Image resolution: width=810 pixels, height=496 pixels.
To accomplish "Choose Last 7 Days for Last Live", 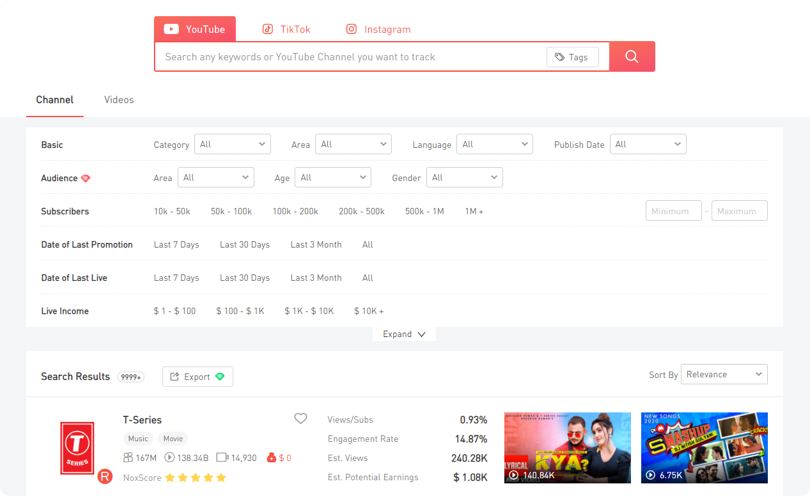I will [x=176, y=277].
